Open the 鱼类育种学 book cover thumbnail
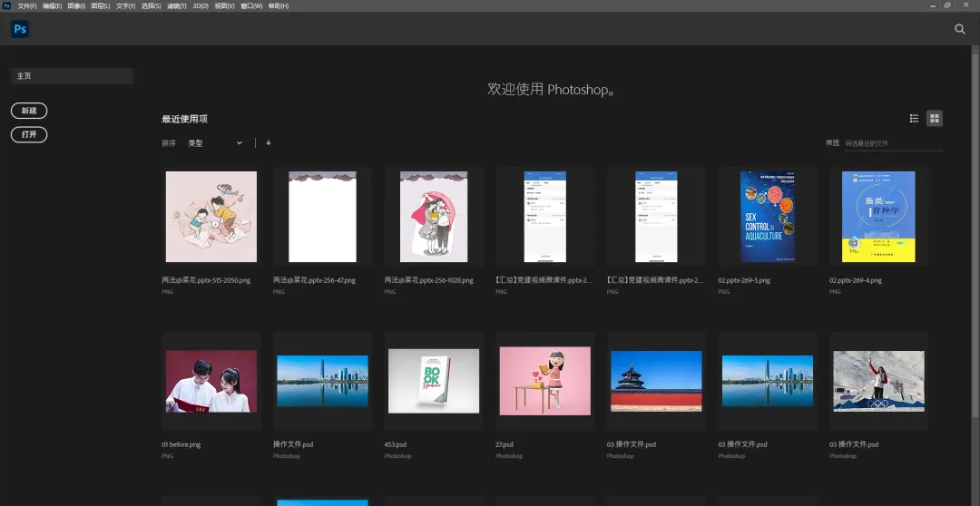The image size is (980, 506). [878, 217]
